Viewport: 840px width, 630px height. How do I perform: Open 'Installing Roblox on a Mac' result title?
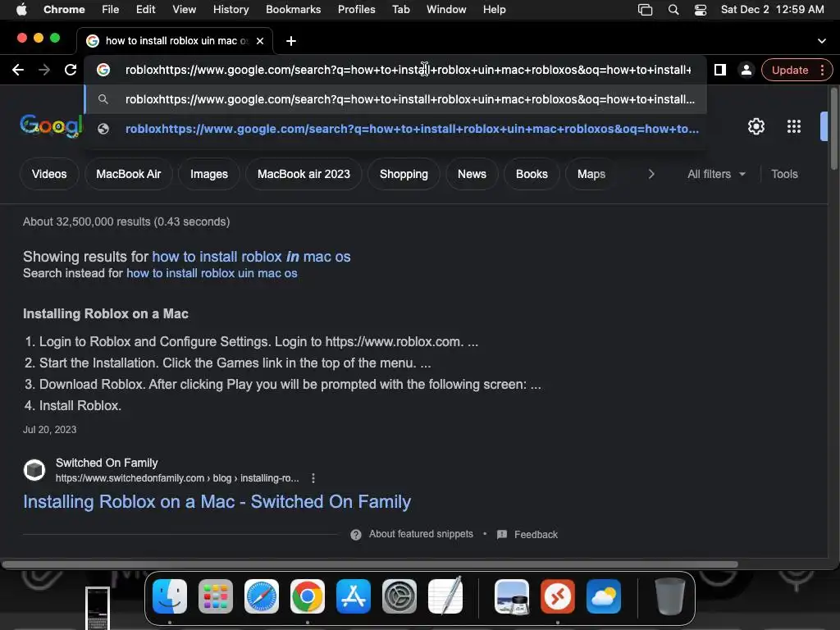[217, 501]
